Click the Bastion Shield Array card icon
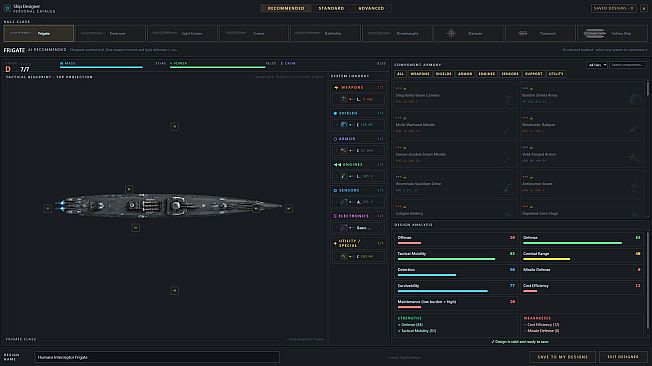652x366 pixels. [x=635, y=99]
